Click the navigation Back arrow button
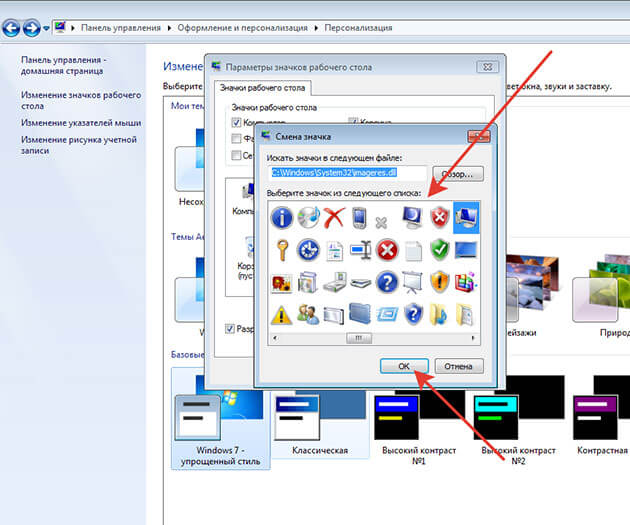The height and width of the screenshot is (525, 630). coord(11,28)
